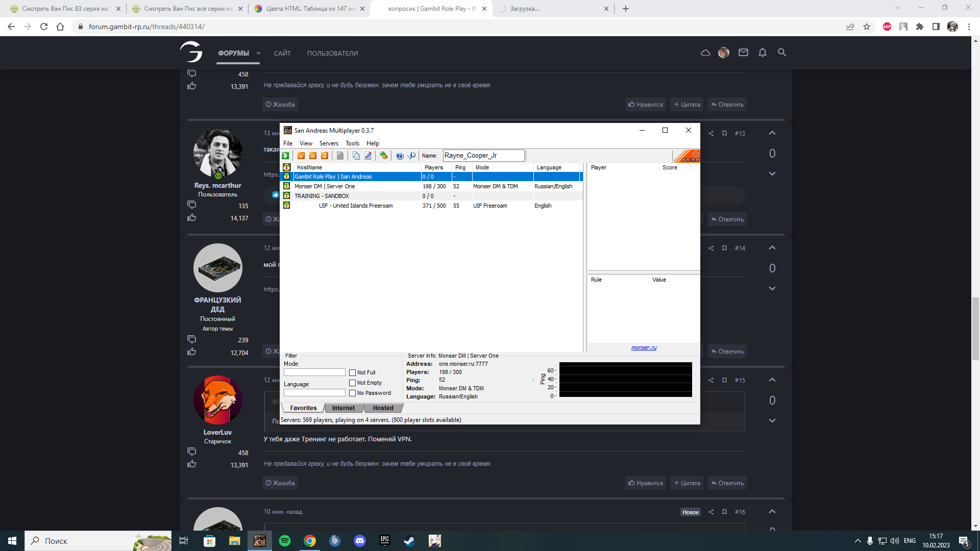Enable the Not Full filter checkbox

[x=352, y=373]
